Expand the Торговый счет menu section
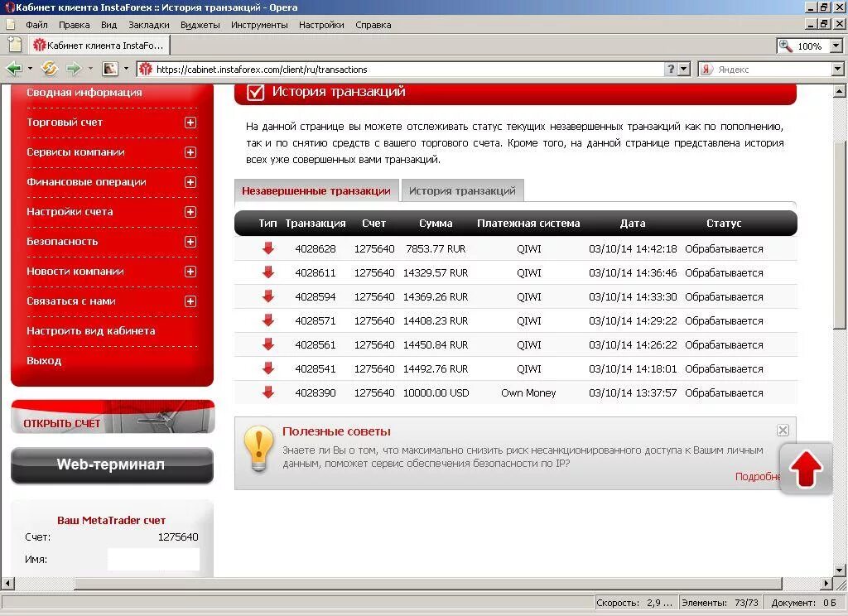 point(190,123)
